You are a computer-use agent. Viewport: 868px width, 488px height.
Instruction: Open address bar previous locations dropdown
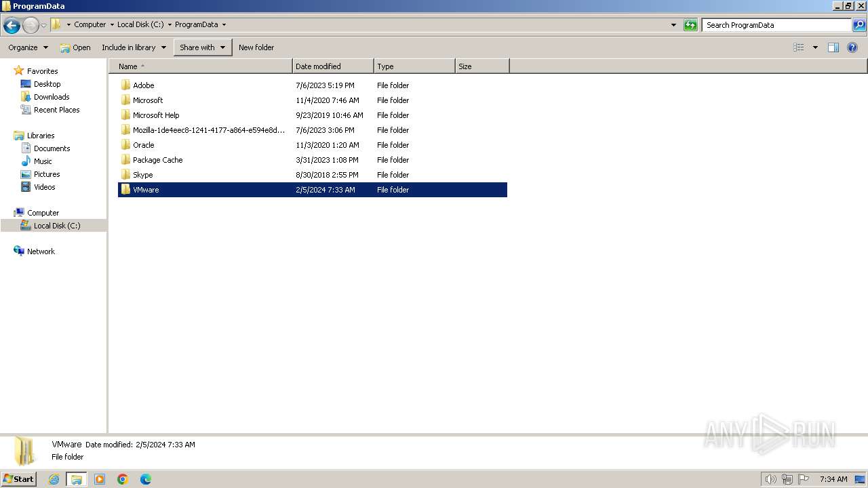point(673,25)
